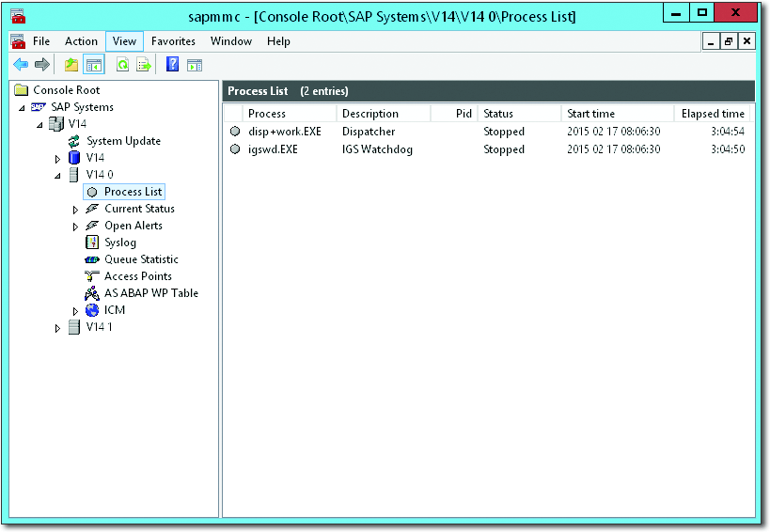Click the Process List gray circle icon in tree
The width and height of the screenshot is (770, 532).
click(92, 192)
